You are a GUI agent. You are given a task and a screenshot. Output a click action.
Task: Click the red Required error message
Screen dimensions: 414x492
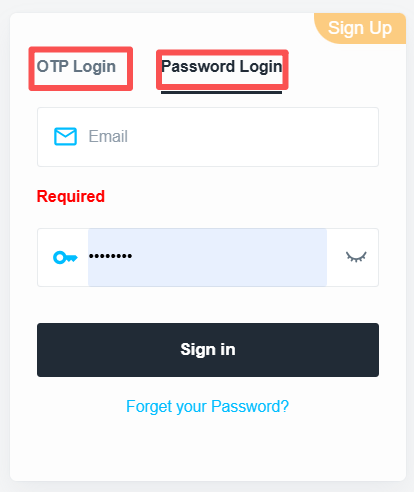[71, 196]
